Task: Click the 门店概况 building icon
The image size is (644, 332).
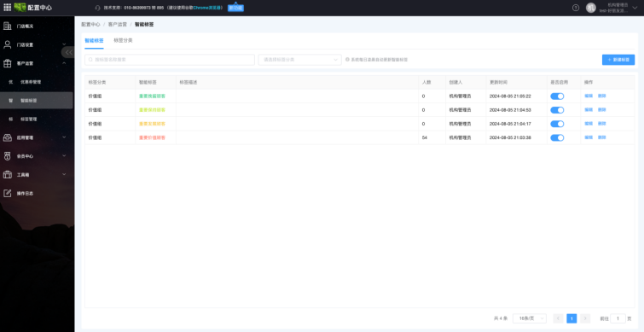Action: click(8, 26)
